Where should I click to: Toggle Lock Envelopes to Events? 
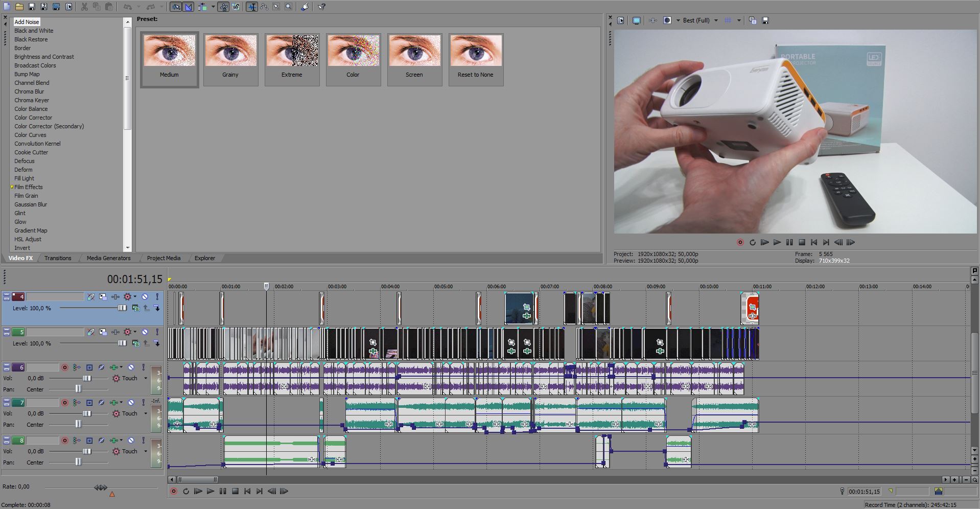tap(223, 7)
